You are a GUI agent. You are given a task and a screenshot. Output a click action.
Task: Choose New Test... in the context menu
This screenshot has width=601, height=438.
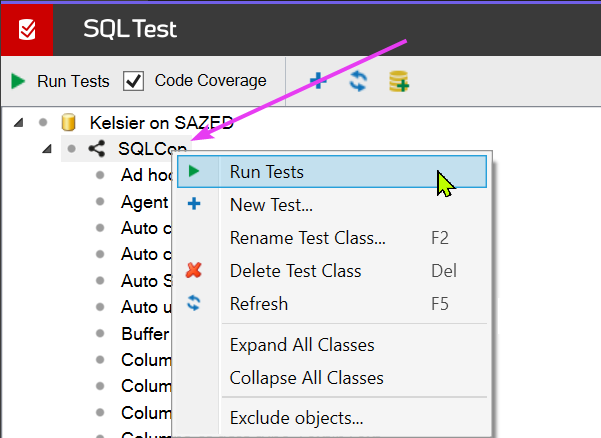(332, 205)
